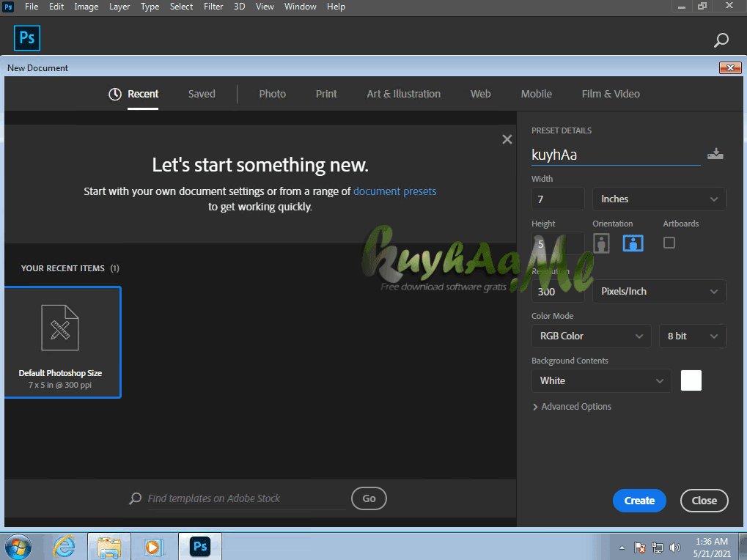Viewport: 747px width, 560px height.
Task: Switch to the Saved tab
Action: pos(202,95)
